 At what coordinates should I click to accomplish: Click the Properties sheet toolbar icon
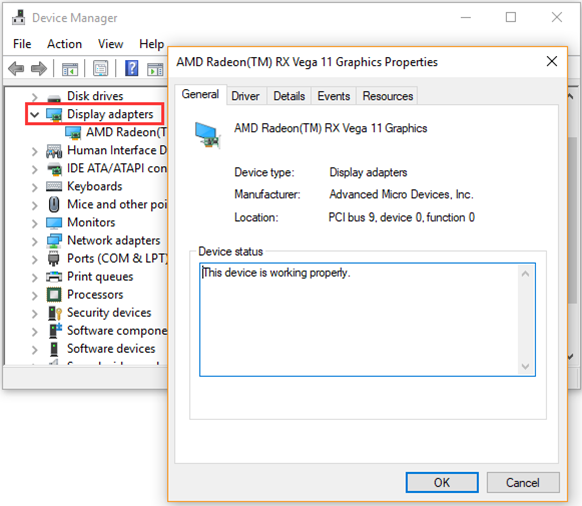click(x=101, y=68)
